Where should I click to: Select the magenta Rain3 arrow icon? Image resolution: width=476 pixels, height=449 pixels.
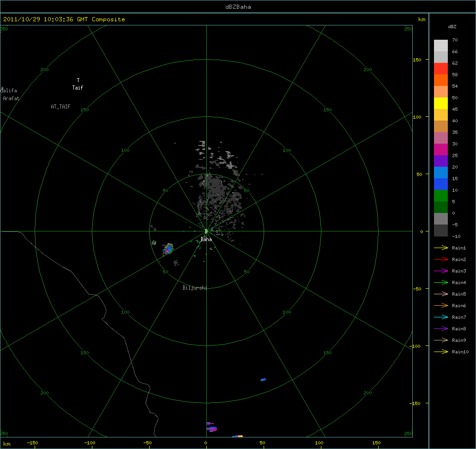tap(441, 271)
